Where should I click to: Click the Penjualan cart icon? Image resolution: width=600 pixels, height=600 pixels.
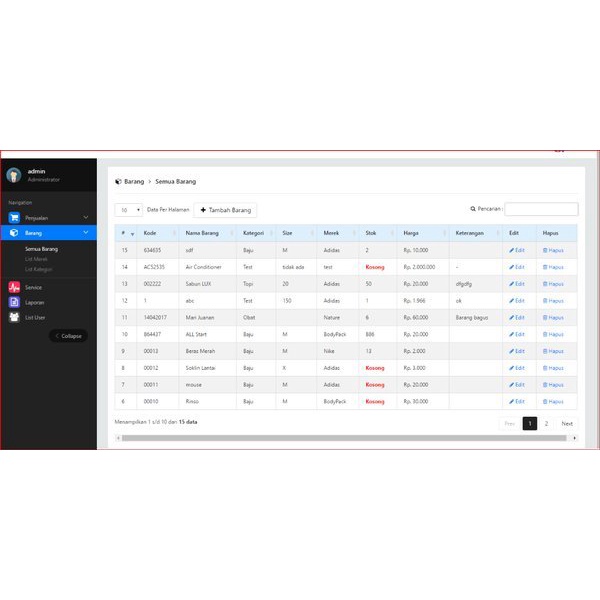[x=14, y=218]
